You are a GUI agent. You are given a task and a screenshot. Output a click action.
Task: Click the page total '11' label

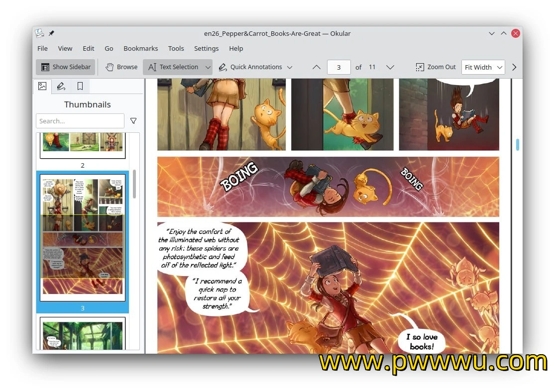coord(372,67)
